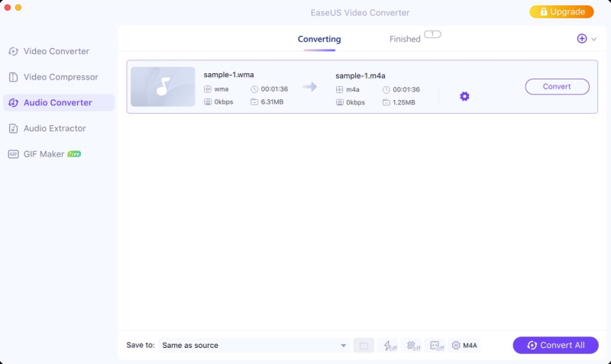
Task: Expand the add files dropdown chevron
Action: click(593, 39)
